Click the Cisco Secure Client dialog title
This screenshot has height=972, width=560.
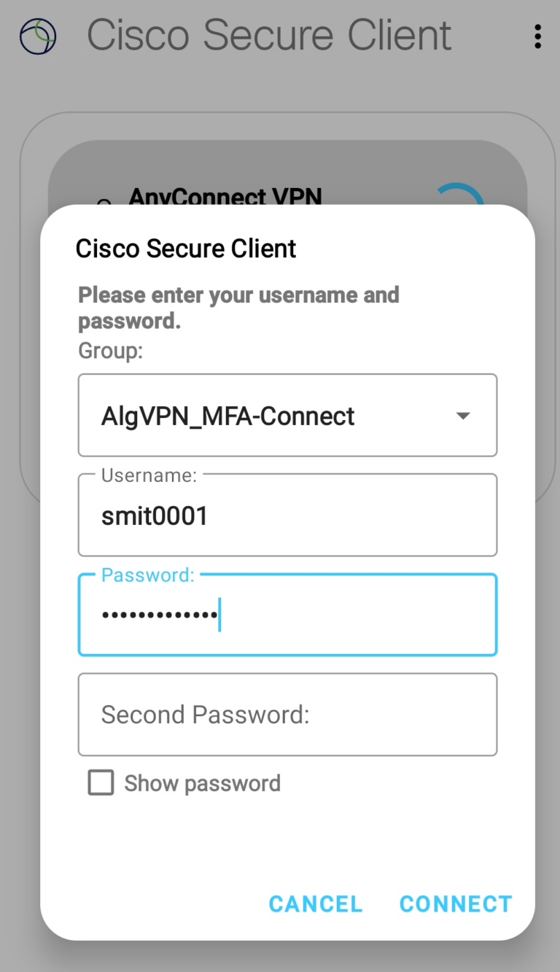(185, 248)
